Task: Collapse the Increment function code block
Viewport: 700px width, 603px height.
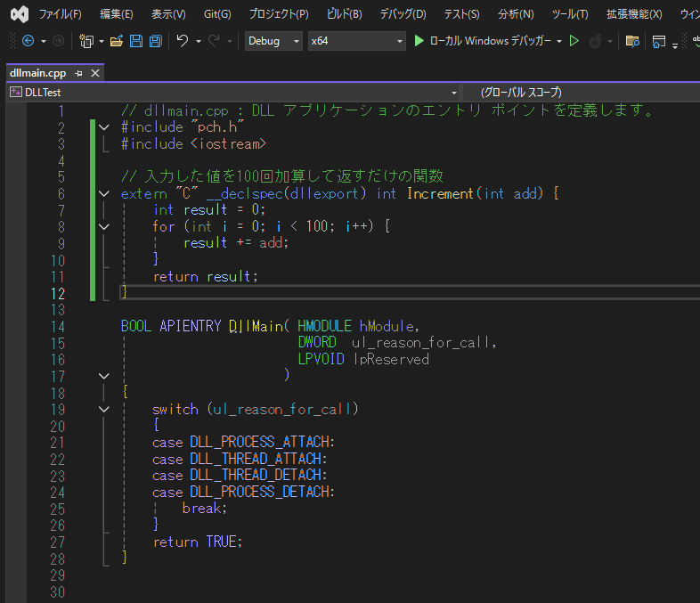Action: tap(104, 193)
